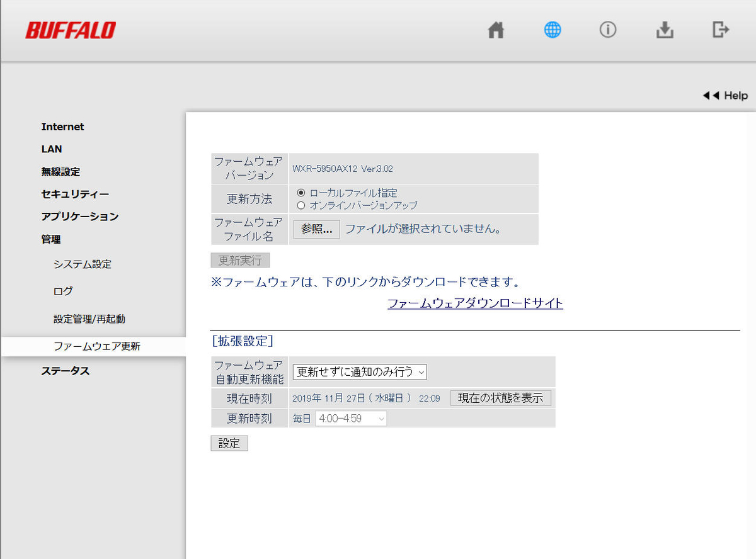Click the 参照... browse button
Screen dimensions: 756x559
tap(316, 229)
